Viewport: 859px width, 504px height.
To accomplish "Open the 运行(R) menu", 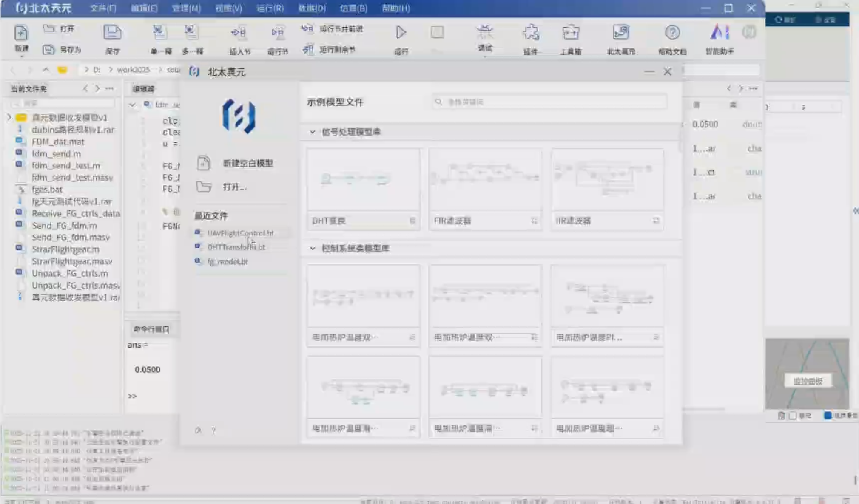I will (270, 8).
